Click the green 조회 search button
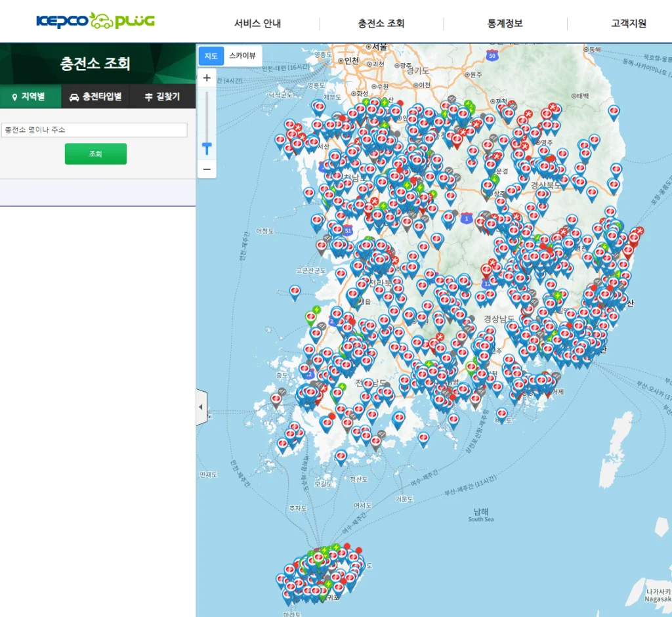Image resolution: width=672 pixels, height=617 pixels. (95, 153)
